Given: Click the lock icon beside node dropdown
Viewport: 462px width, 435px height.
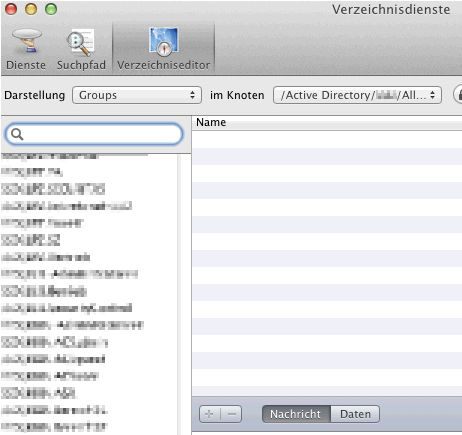Looking at the screenshot, I should point(458,95).
